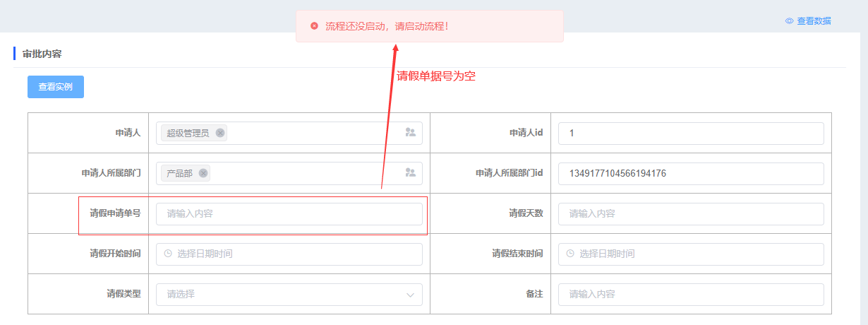Screen dimensions: 868x325
Task: Click the 请假类型 label
Action: coord(123,293)
